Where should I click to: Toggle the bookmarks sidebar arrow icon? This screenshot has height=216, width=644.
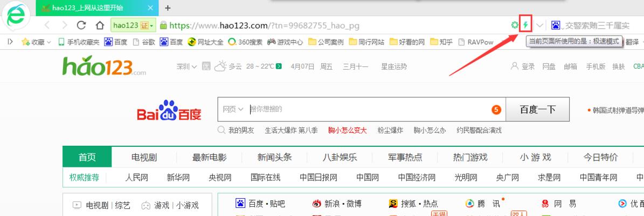pos(10,42)
